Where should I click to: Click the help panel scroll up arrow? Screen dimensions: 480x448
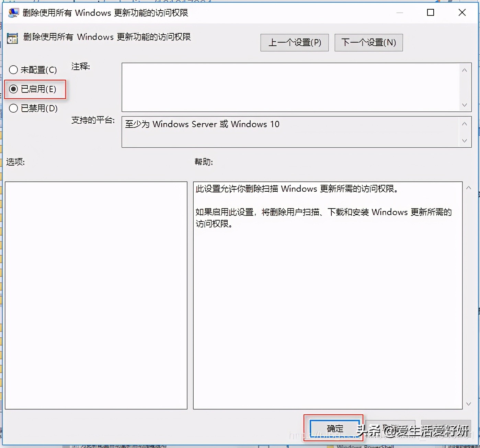pyautogui.click(x=469, y=188)
